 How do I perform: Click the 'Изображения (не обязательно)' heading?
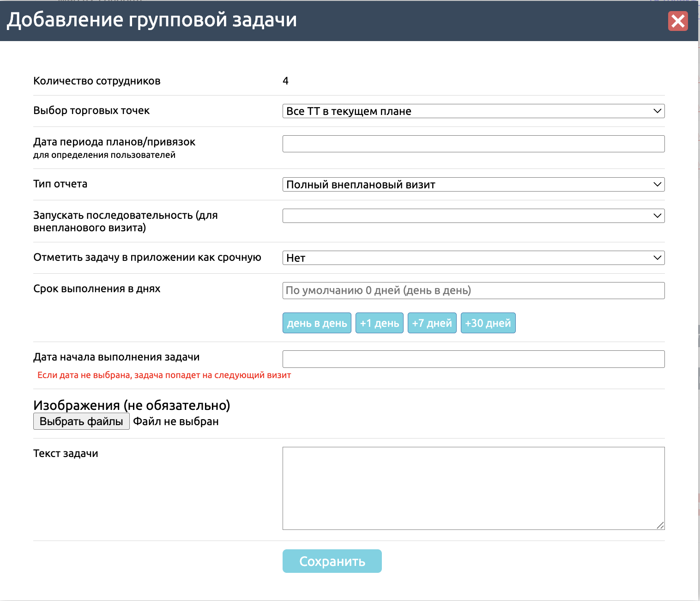132,405
